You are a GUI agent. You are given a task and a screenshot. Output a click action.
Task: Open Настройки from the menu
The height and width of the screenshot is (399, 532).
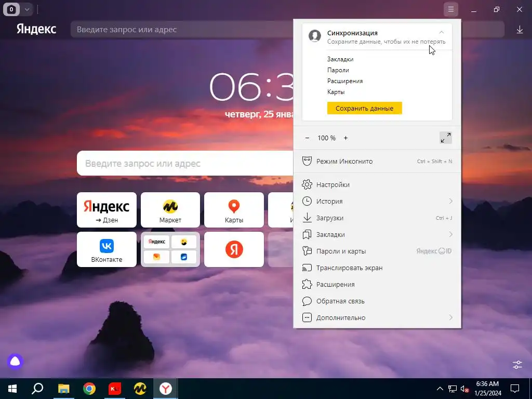click(x=377, y=184)
